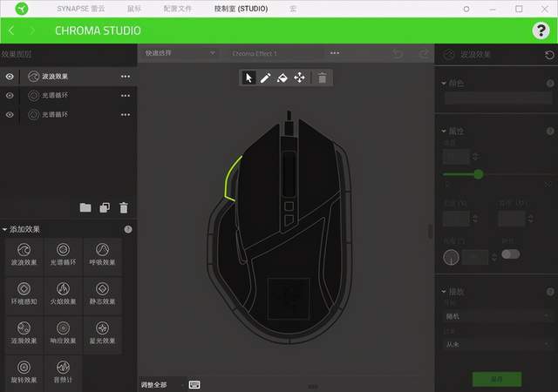This screenshot has width=558, height=392.
Task: Reset the wave effect settings
Action: pos(549,55)
